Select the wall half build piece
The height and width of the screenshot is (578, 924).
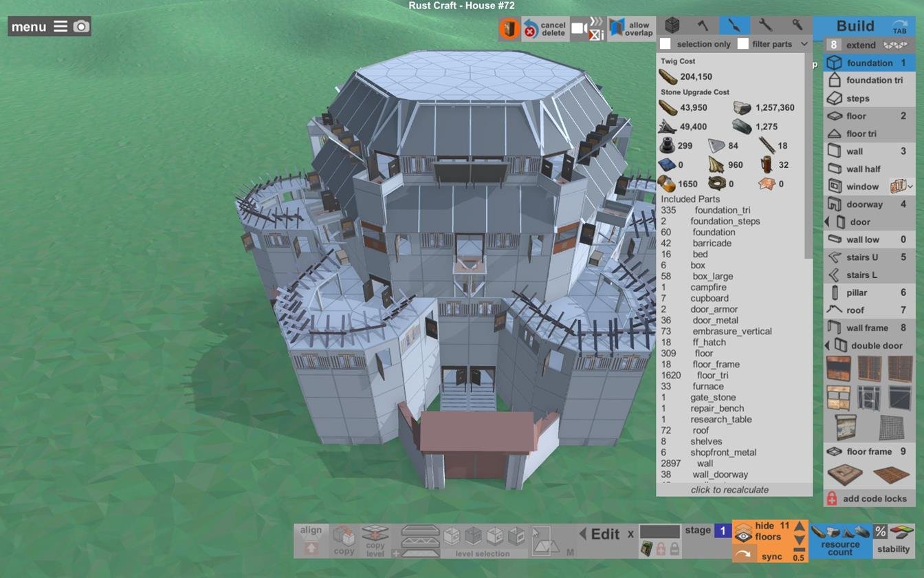point(870,169)
